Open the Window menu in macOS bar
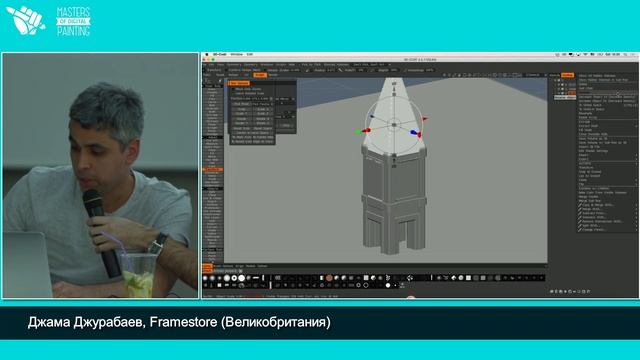The width and height of the screenshot is (640, 360). click(x=237, y=54)
